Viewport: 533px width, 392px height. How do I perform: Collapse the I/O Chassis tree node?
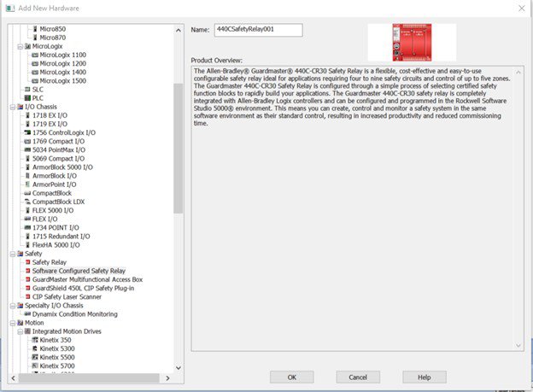13,107
